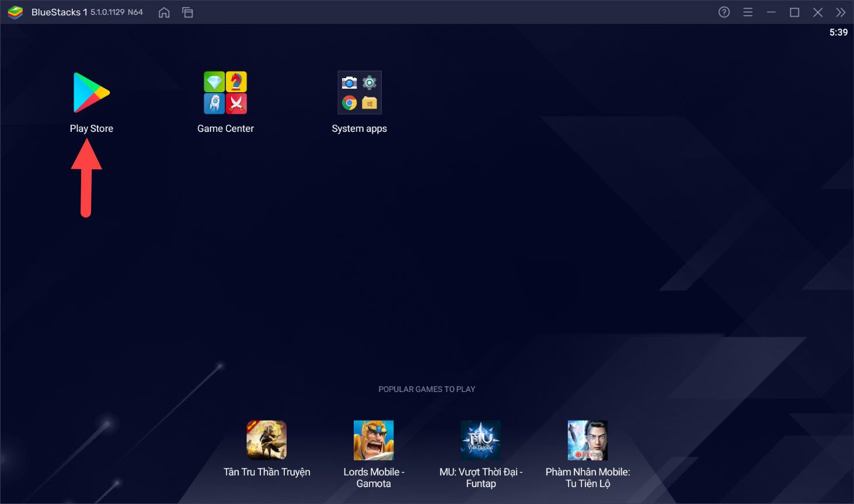Open the System apps folder

[x=360, y=93]
